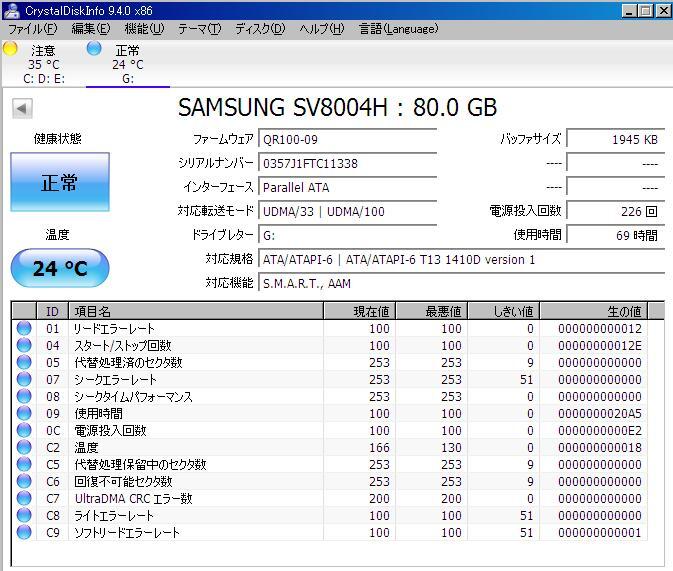The width and height of the screenshot is (673, 571).
Task: Open the ファイル(F) menu
Action: point(33,29)
